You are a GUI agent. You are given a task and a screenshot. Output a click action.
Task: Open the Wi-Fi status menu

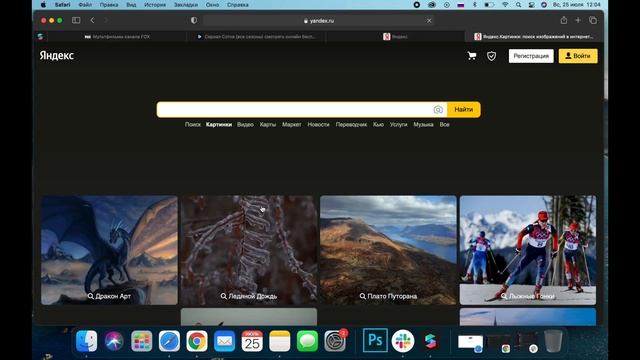[505, 5]
